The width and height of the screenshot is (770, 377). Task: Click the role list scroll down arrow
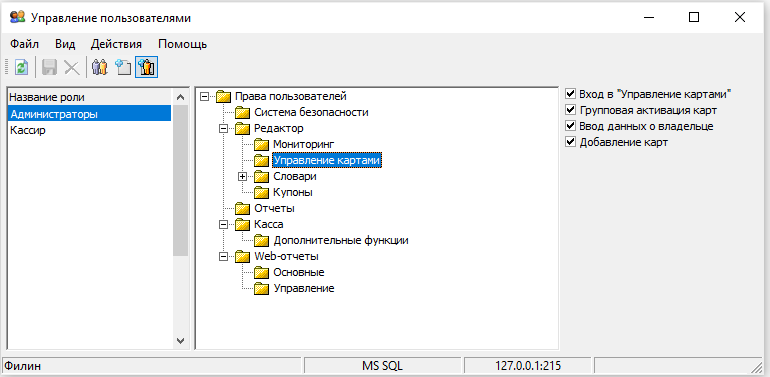pos(180,340)
